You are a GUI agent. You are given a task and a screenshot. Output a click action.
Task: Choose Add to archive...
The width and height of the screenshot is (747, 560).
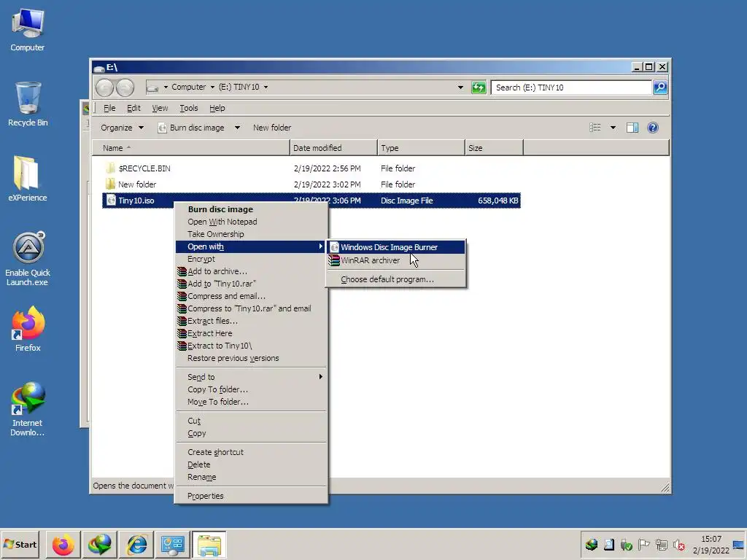pyautogui.click(x=251, y=271)
